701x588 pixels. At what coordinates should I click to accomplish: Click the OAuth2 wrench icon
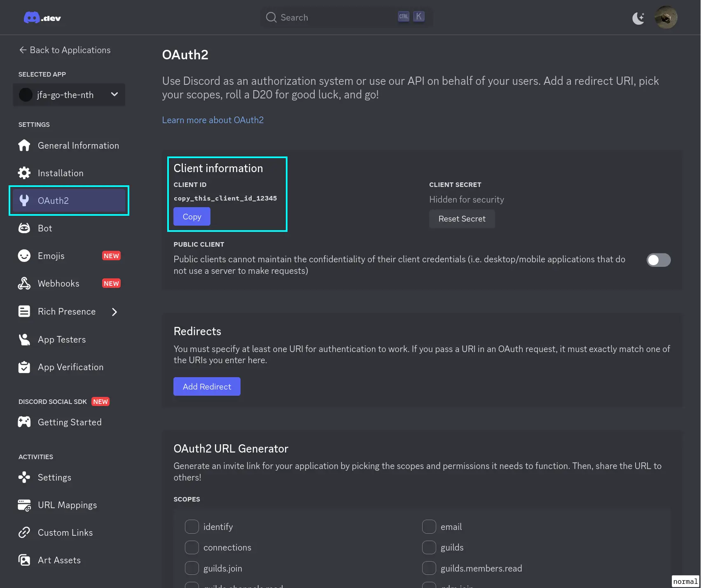[24, 201]
